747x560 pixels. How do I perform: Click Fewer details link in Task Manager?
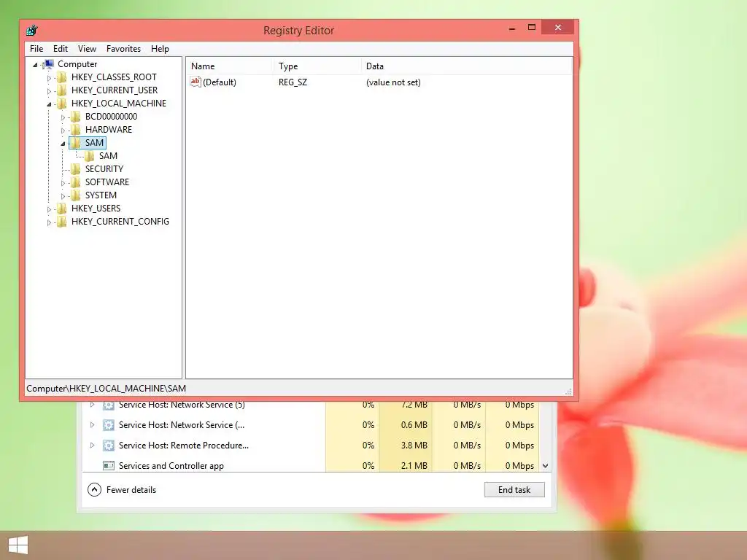131,489
